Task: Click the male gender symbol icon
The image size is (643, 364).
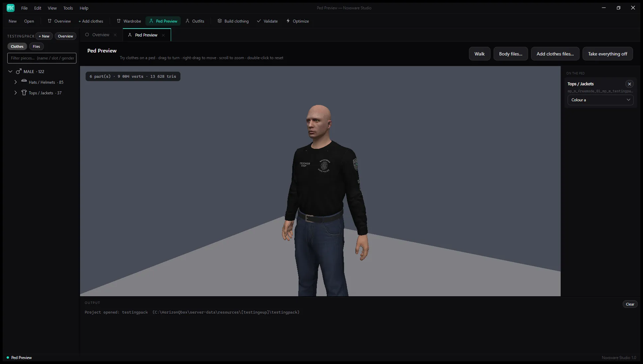Action: [19, 71]
